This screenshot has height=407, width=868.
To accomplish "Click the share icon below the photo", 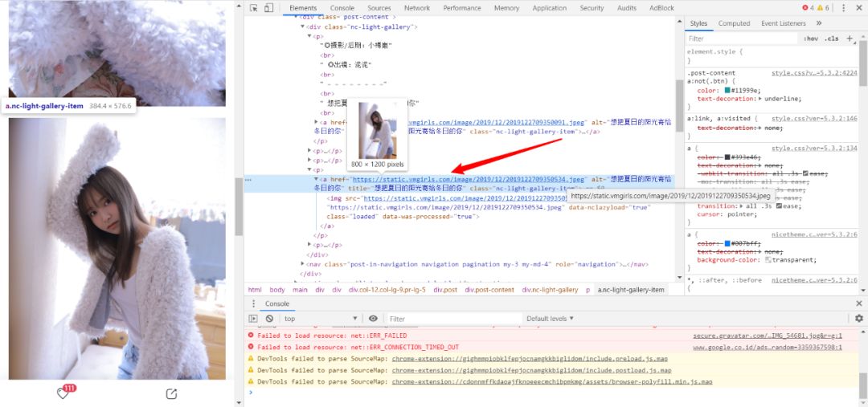I will [x=172, y=393].
